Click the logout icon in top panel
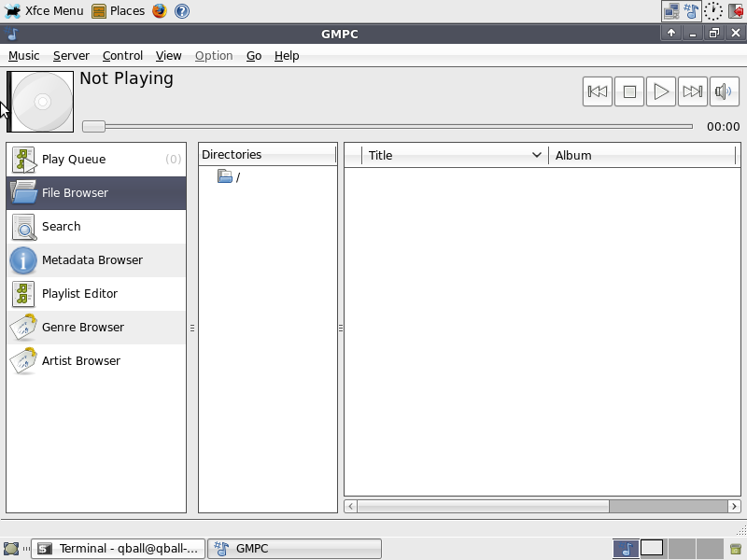The height and width of the screenshot is (560, 747). (736, 11)
